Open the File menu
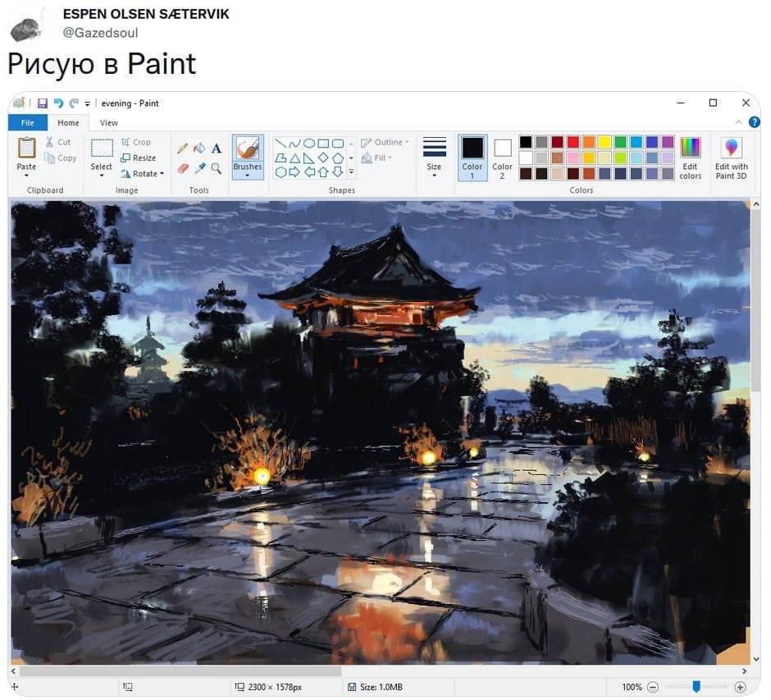This screenshot has width=771, height=700. point(27,123)
